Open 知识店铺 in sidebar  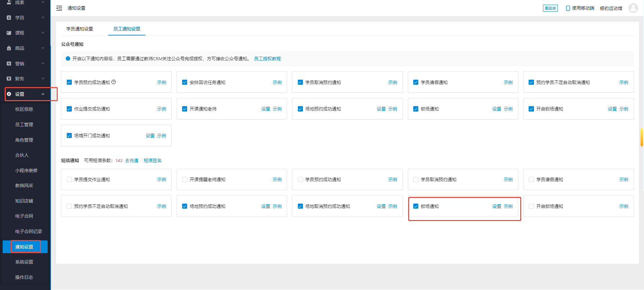pyautogui.click(x=24, y=201)
